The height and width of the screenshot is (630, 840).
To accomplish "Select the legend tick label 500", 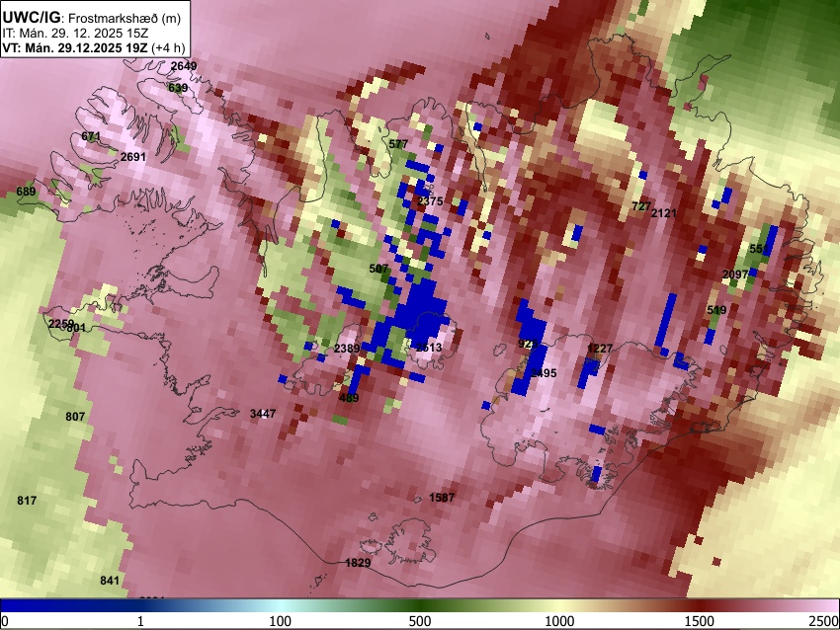I will coord(420,621).
